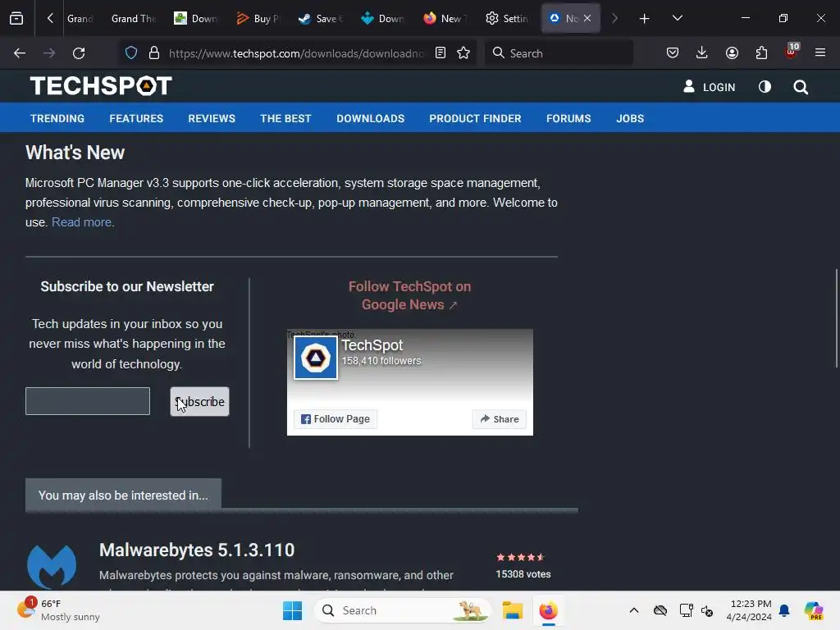Close the active TechSpot tab

click(x=587, y=18)
